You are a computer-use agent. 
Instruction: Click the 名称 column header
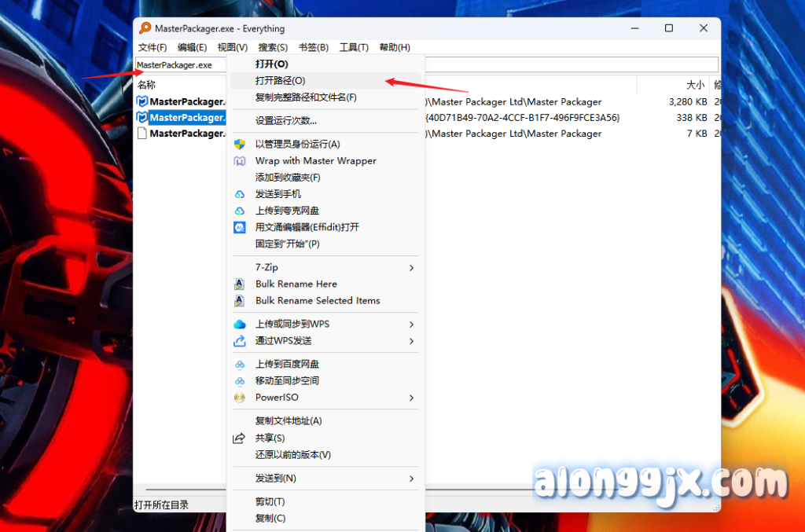[147, 85]
